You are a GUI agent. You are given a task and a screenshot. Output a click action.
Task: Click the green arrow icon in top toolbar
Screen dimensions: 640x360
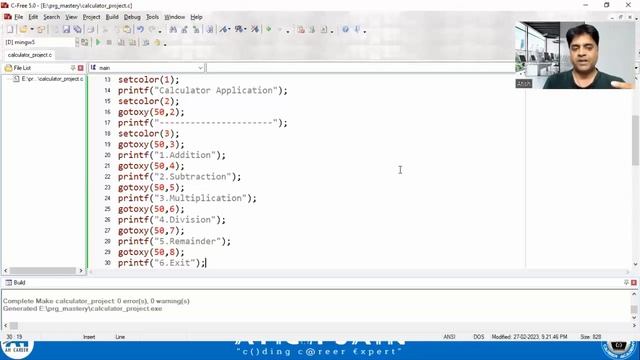pyautogui.click(x=269, y=29)
